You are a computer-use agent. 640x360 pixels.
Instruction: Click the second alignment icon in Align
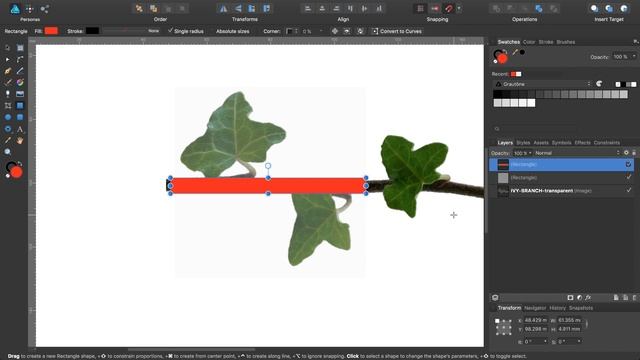322,8
